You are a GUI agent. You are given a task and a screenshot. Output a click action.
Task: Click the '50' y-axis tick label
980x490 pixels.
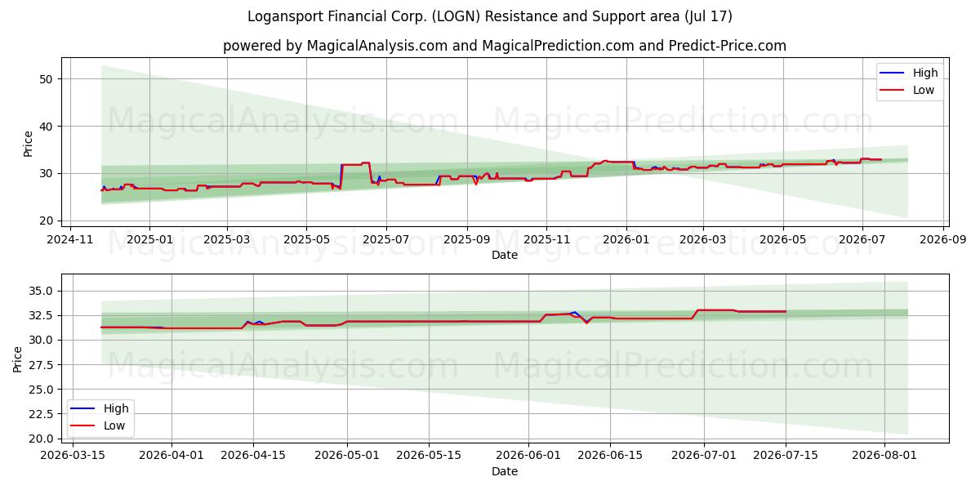click(45, 79)
